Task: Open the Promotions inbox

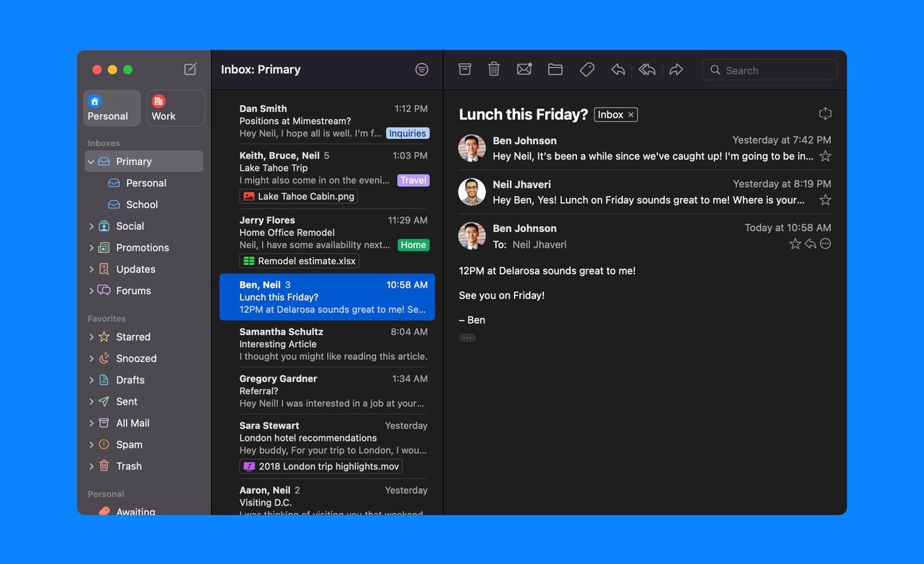Action: [x=144, y=247]
